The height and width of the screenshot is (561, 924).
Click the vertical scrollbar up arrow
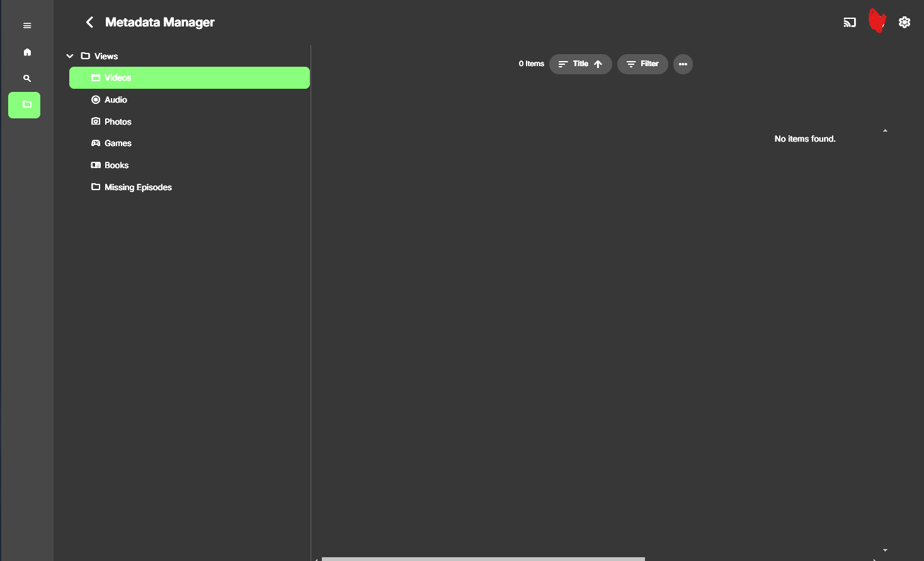point(885,130)
